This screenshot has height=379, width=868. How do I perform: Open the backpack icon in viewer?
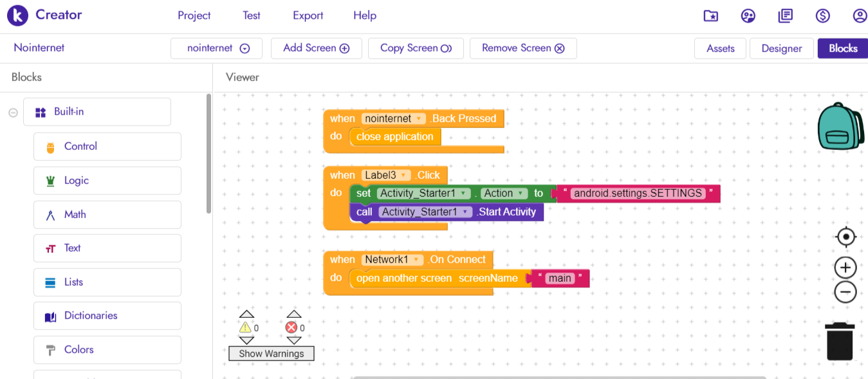pos(840,126)
